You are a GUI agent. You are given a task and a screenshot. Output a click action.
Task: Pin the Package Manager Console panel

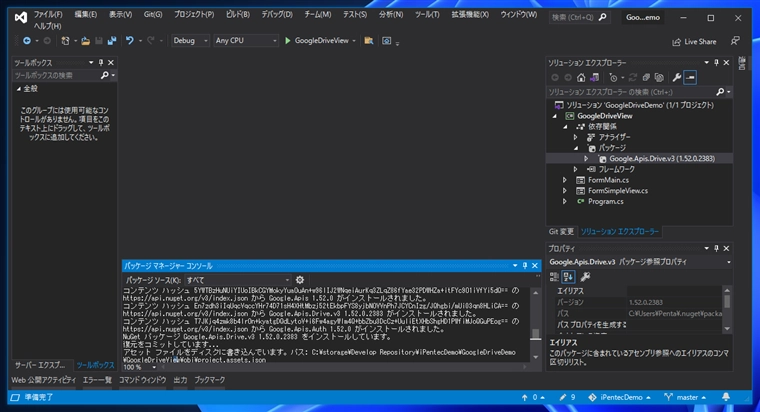coord(524,266)
